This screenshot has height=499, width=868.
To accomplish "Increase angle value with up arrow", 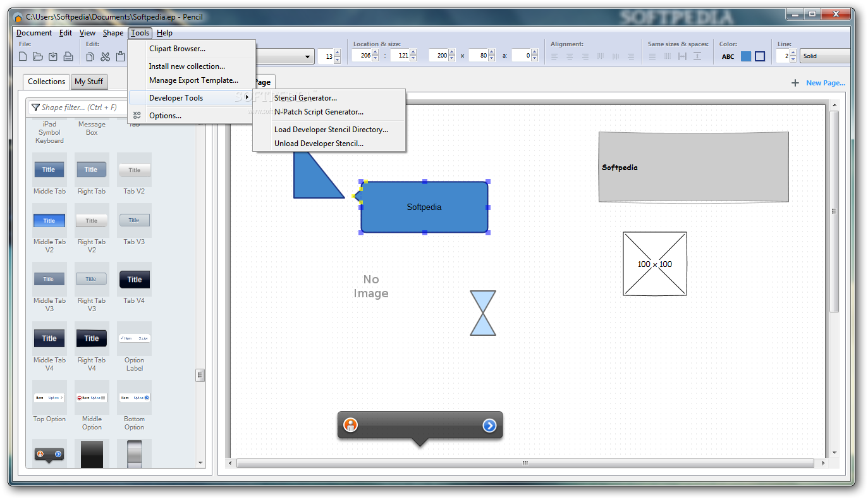I will [x=535, y=52].
